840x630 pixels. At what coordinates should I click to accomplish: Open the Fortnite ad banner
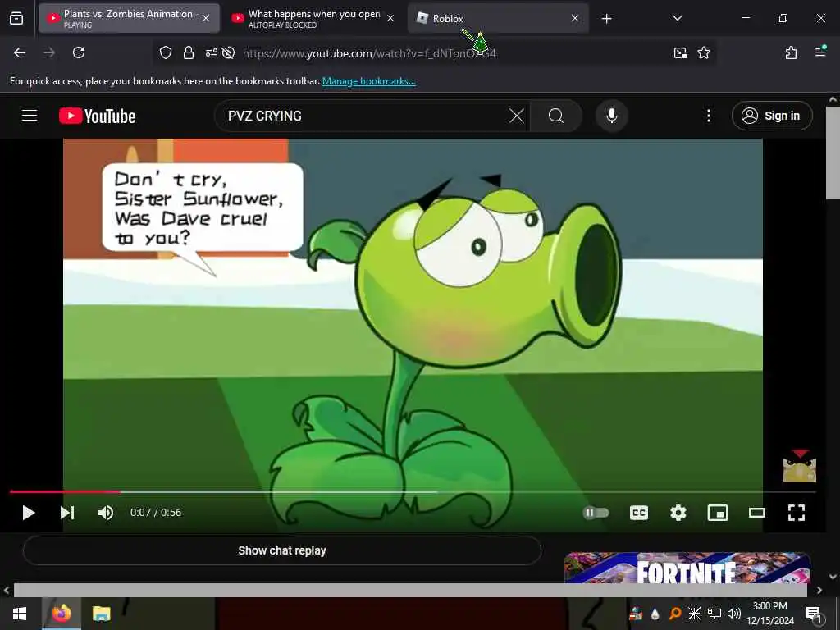(687, 568)
